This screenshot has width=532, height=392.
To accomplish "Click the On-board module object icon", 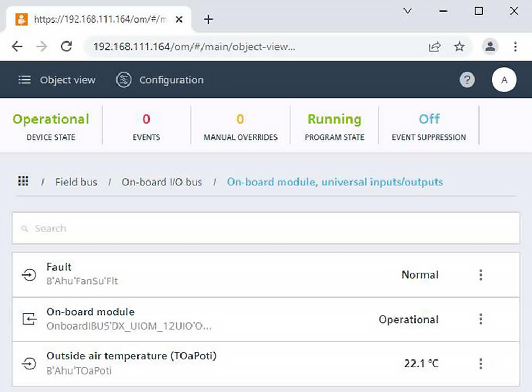I will pos(29,319).
